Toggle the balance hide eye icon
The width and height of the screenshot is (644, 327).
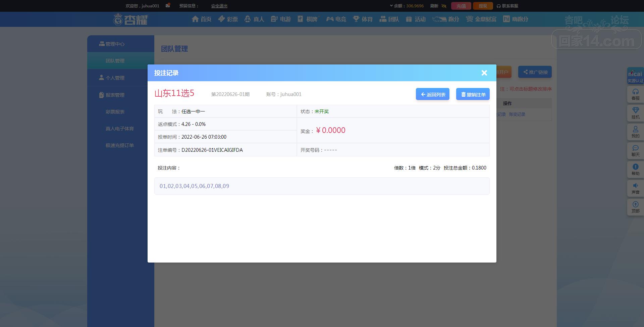[x=444, y=6]
